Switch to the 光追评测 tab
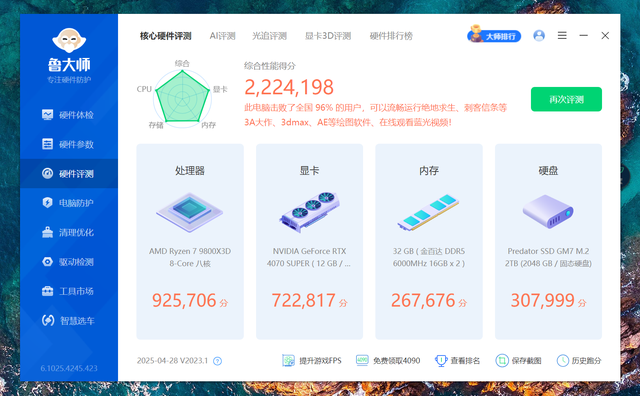Screen dimensions: 640x396 [269, 36]
